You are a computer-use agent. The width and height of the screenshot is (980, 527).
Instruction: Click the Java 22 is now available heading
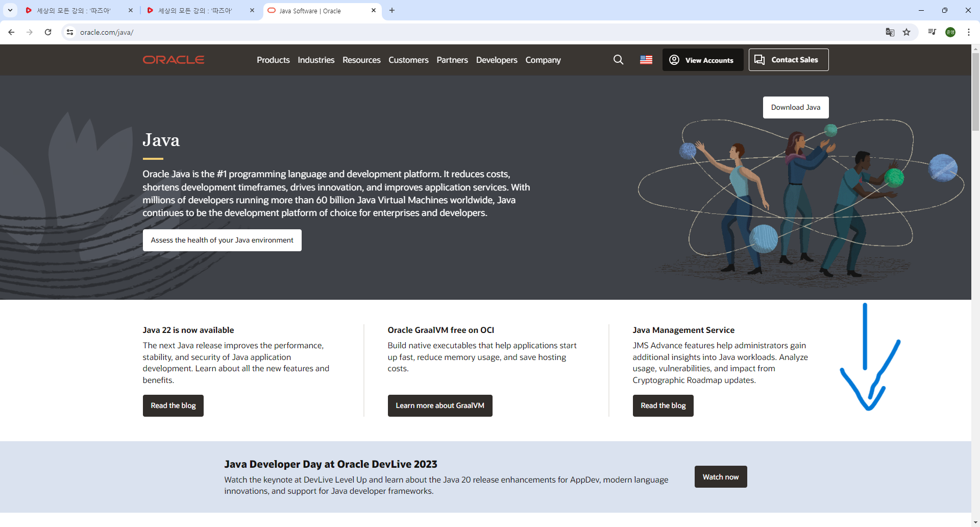[188, 330]
